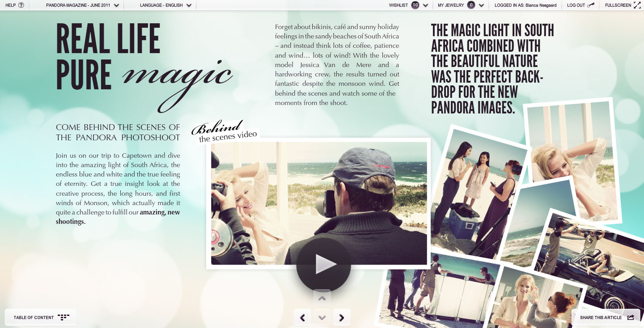
Task: Open the Table of Content button
Action: coord(40,317)
